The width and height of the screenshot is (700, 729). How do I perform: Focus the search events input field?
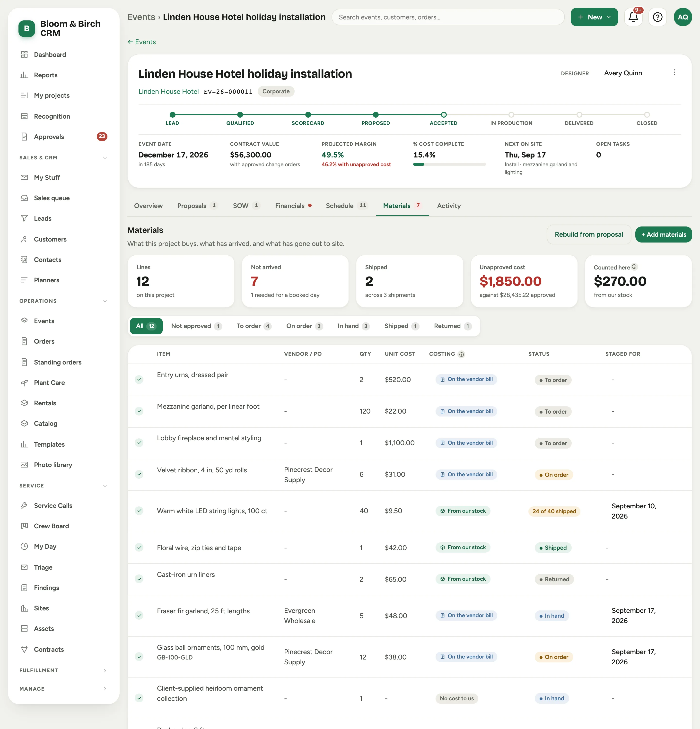coord(448,17)
